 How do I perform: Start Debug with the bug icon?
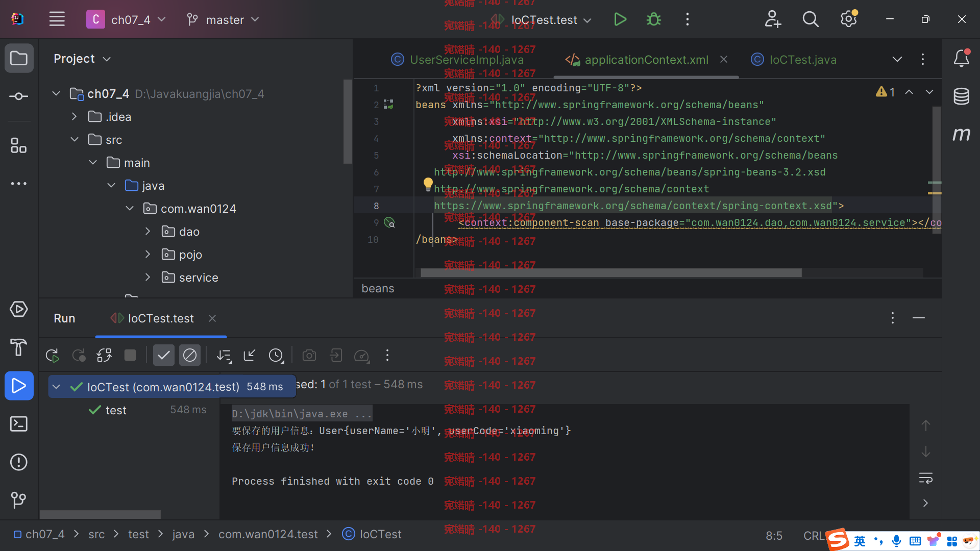pos(653,19)
